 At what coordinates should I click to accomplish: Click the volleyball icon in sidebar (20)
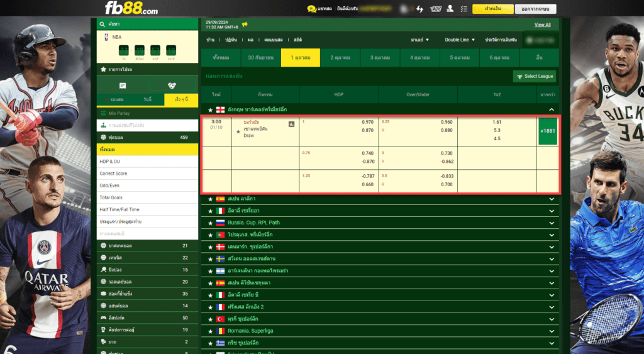(104, 282)
